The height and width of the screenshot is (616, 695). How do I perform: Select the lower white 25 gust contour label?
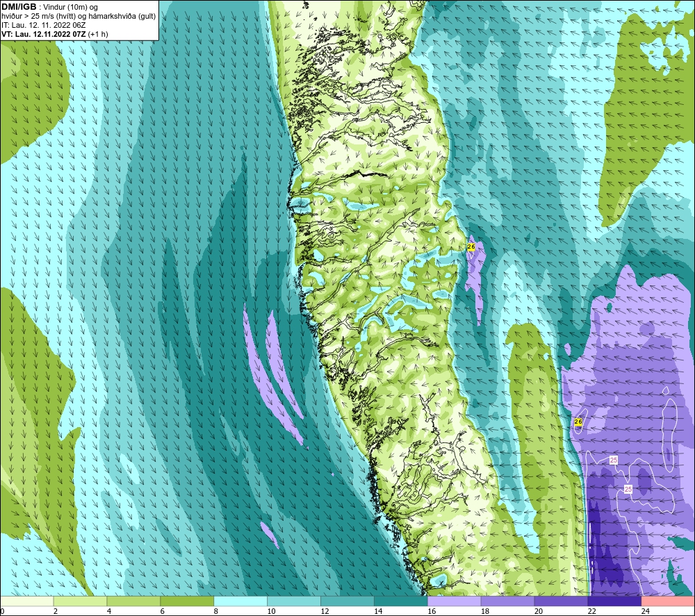pos(628,489)
